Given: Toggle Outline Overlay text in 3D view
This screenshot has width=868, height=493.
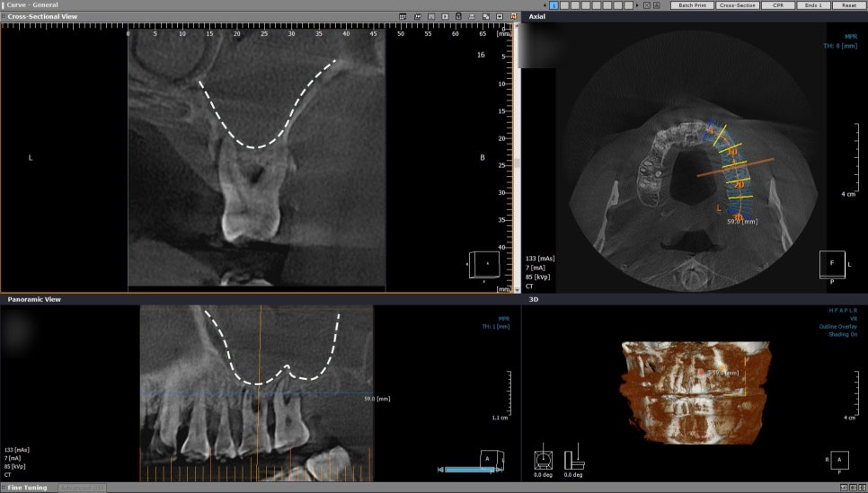Looking at the screenshot, I should 838,327.
